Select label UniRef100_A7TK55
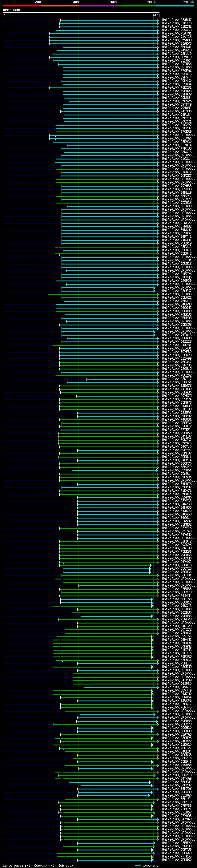The height and width of the screenshot is (868, 197). coord(177,856)
